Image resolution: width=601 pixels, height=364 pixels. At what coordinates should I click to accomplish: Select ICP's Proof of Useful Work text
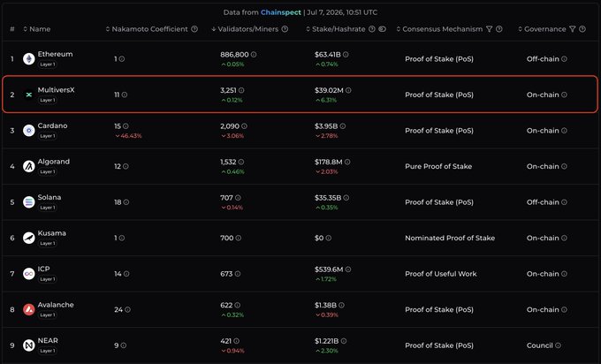[x=441, y=274]
